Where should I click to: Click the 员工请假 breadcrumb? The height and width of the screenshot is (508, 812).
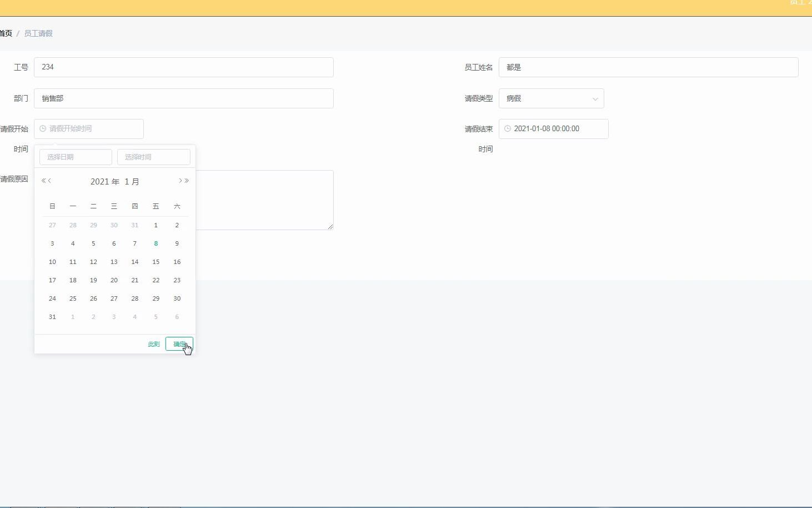38,33
